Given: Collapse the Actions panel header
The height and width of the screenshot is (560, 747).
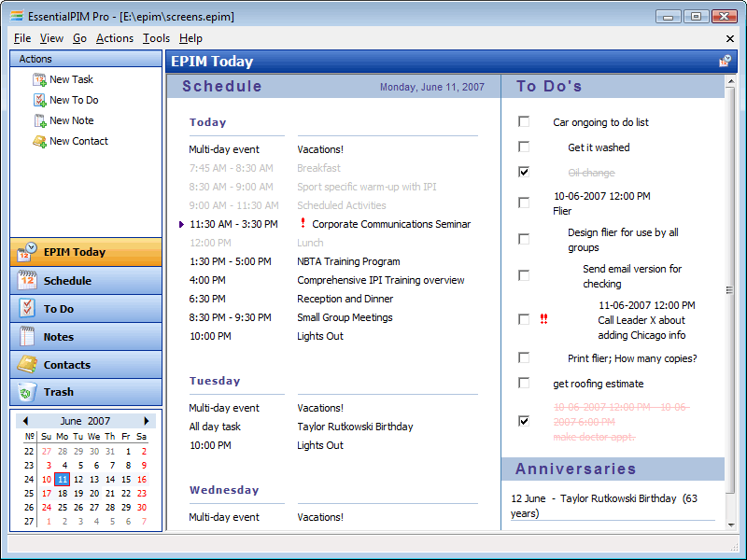Looking at the screenshot, I should pos(86,59).
